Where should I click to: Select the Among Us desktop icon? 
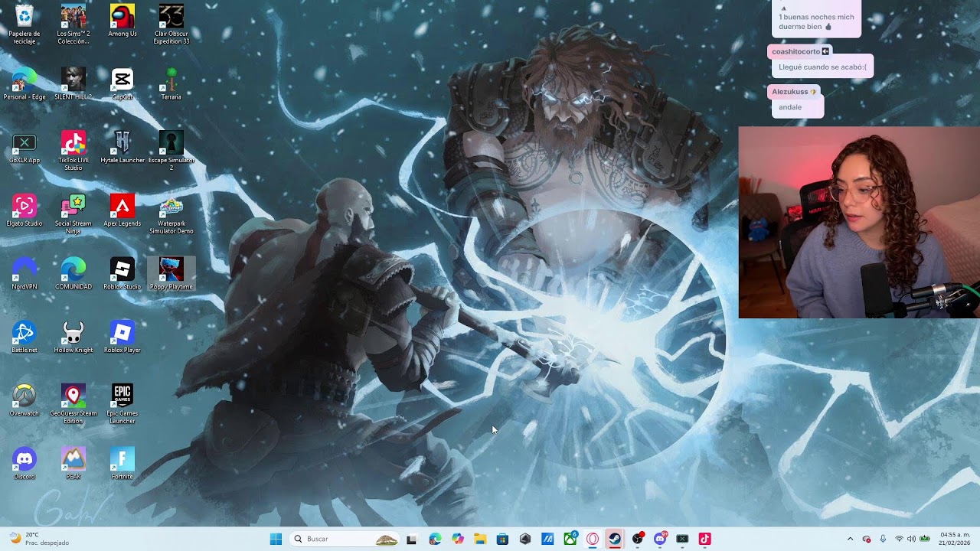(x=122, y=21)
